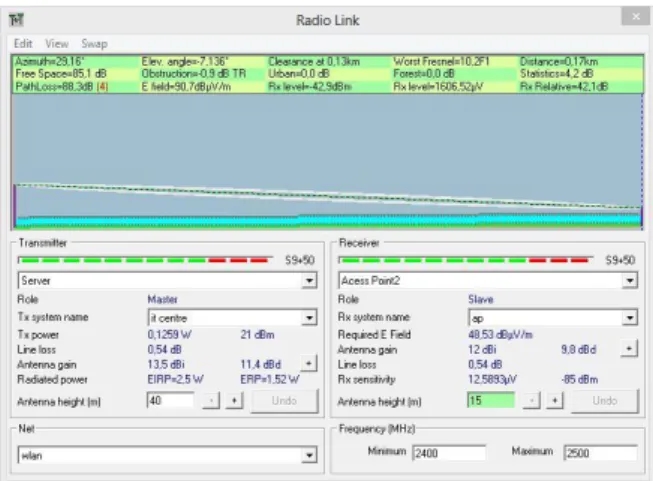
Task: Expand the Server transmitter unit dropdown
Action: click(309, 281)
